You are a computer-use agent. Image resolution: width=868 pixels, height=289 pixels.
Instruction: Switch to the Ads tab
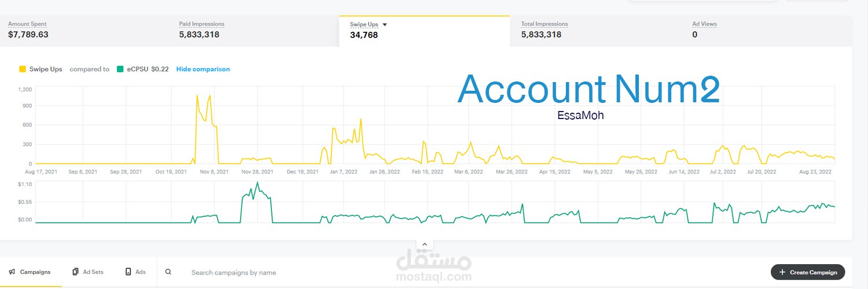[135, 272]
